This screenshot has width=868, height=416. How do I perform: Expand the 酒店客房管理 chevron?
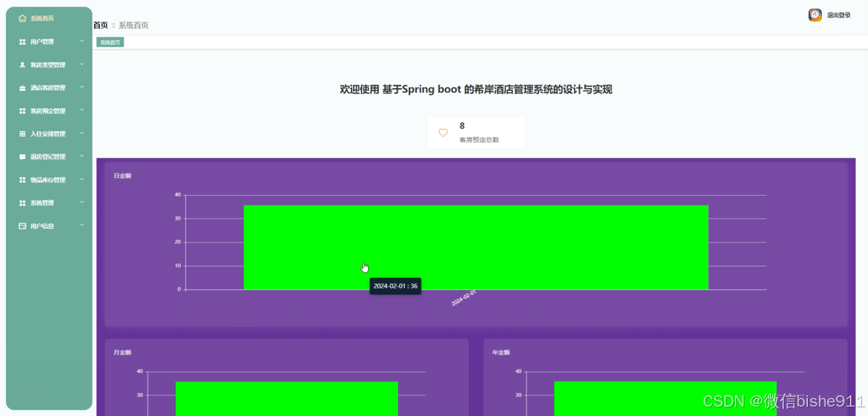pos(82,87)
